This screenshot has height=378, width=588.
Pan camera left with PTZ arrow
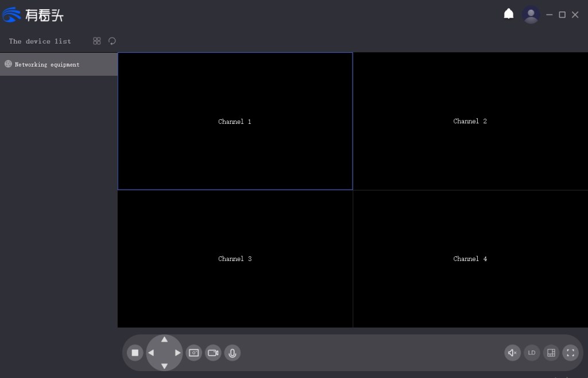click(x=151, y=353)
